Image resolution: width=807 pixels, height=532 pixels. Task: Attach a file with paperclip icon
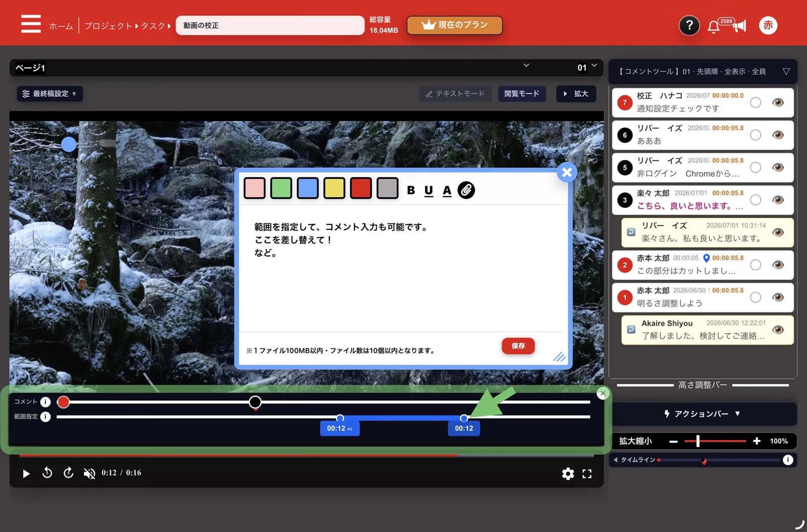coord(466,190)
